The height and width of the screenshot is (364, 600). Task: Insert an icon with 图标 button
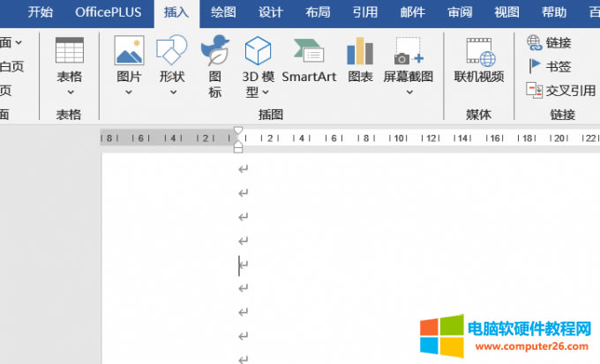tap(214, 51)
